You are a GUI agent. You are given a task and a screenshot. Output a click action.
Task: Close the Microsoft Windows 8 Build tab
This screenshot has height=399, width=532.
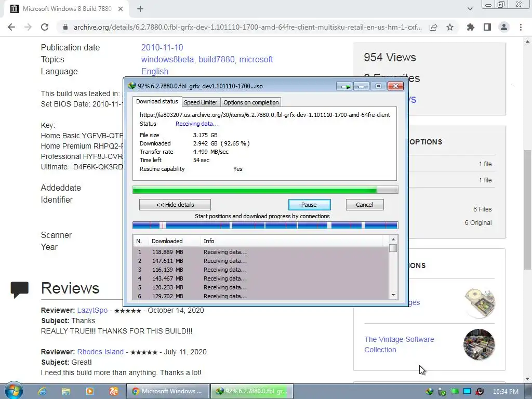121,9
